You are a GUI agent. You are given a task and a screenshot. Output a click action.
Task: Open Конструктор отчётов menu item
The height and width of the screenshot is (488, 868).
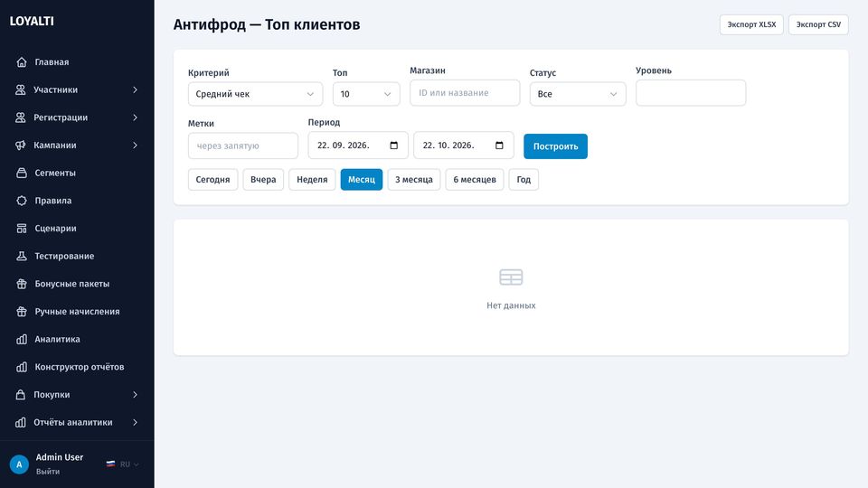pos(77,367)
